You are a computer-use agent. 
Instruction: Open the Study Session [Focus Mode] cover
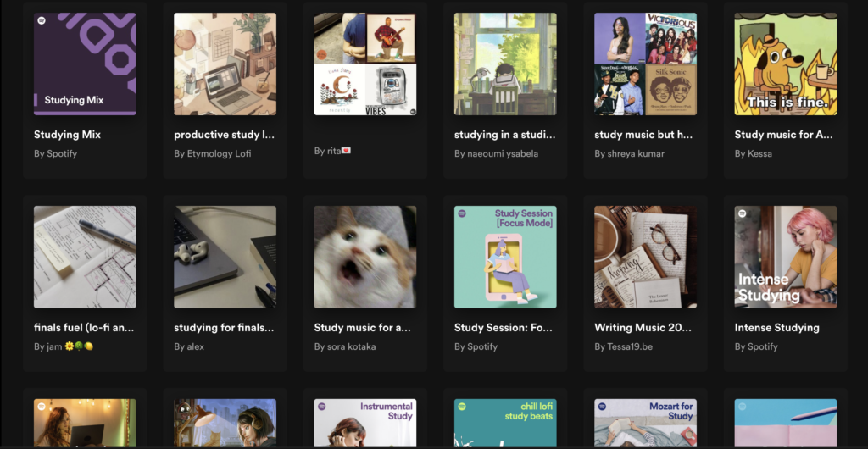(505, 258)
